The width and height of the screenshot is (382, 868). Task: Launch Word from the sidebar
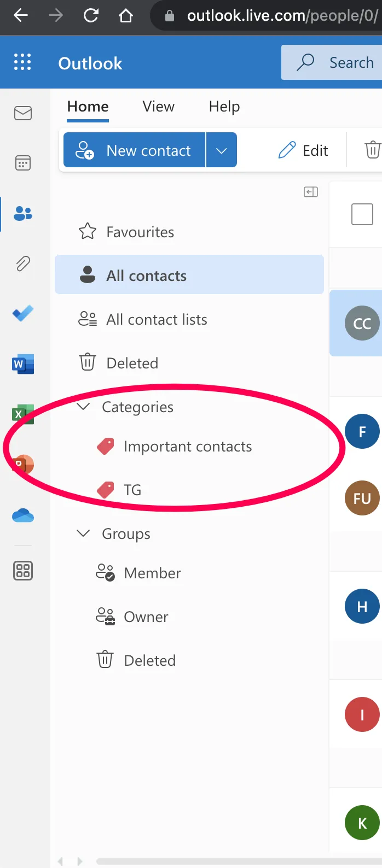click(x=23, y=363)
